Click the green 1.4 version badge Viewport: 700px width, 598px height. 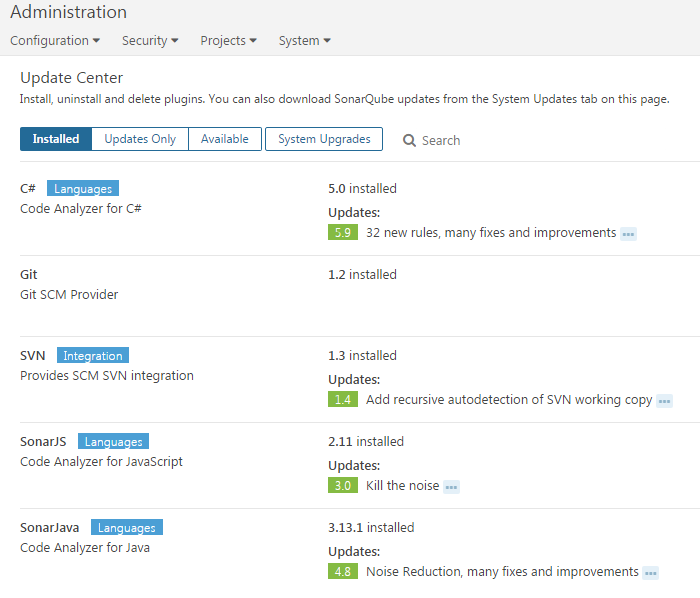click(343, 399)
